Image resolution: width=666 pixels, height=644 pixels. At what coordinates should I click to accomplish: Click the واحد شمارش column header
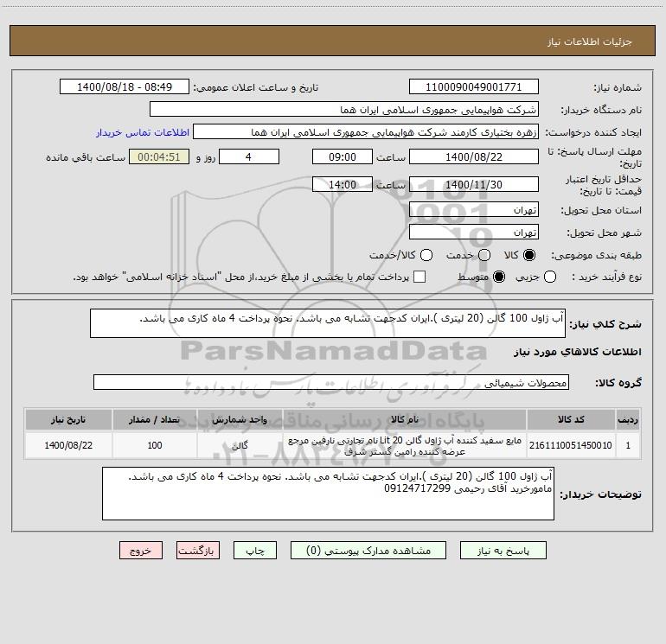tap(240, 419)
